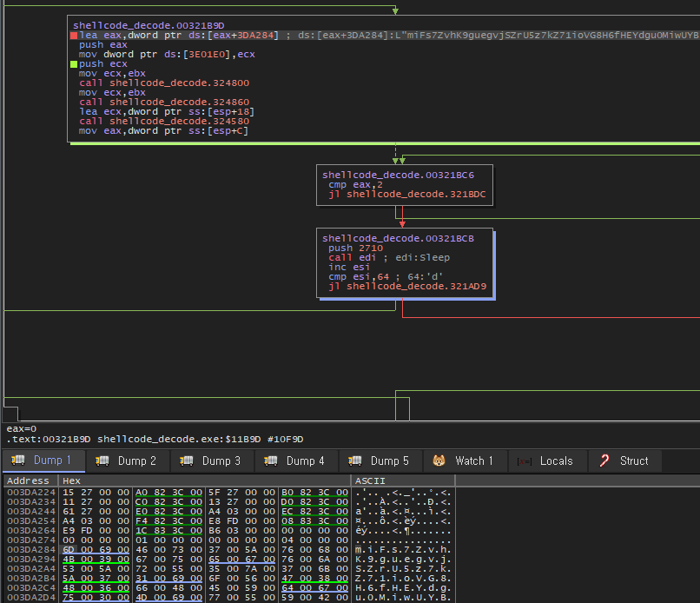The width and height of the screenshot is (700, 603).
Task: Click the question mark Struct icon
Action: click(x=604, y=461)
